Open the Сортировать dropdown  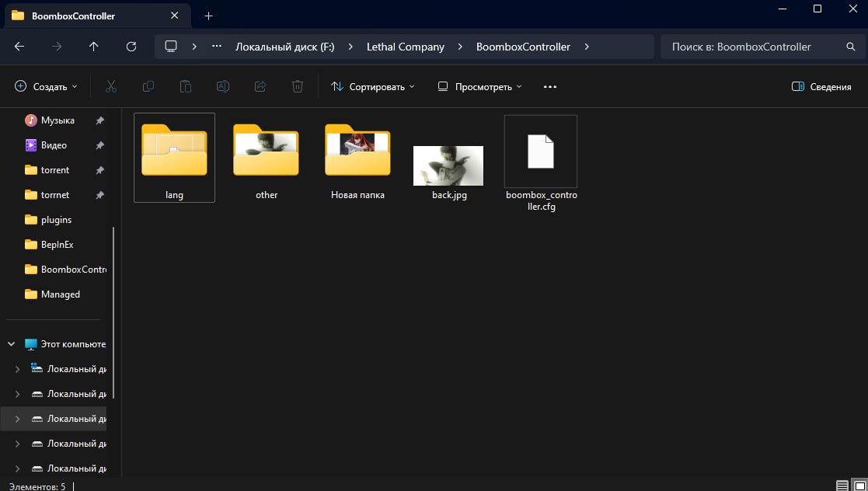click(x=372, y=86)
